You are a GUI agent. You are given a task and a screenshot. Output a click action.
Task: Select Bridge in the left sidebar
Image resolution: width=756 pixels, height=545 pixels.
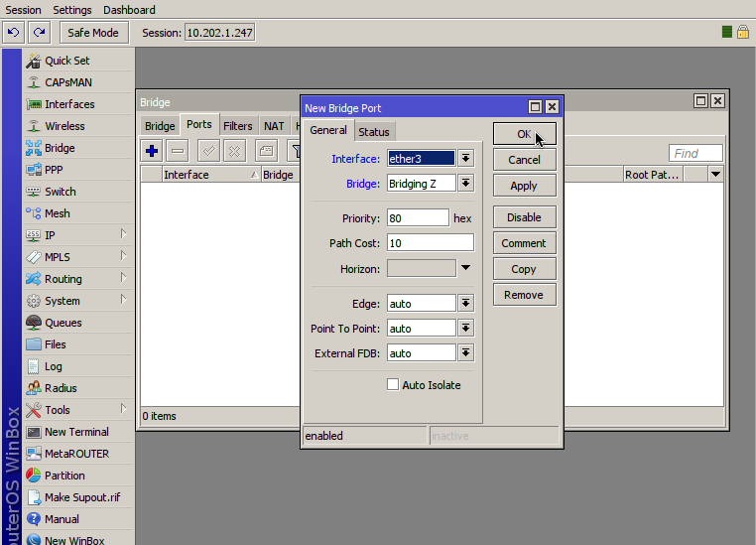(79, 148)
